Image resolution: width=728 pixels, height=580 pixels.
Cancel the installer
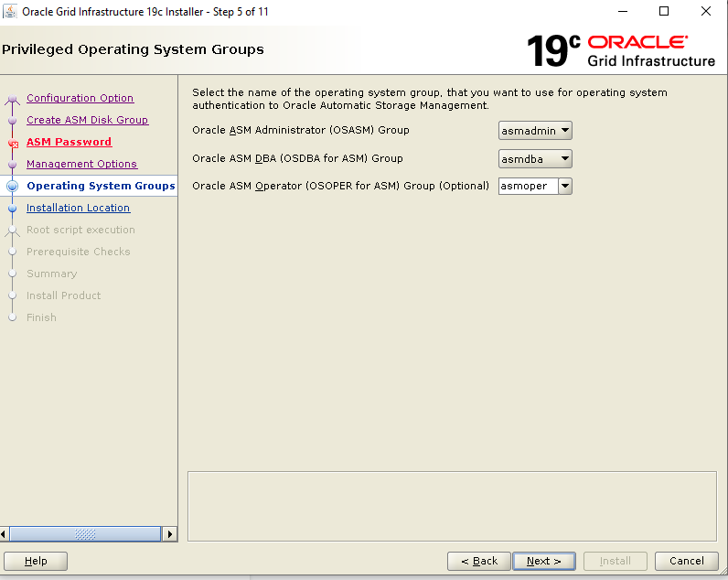687,561
